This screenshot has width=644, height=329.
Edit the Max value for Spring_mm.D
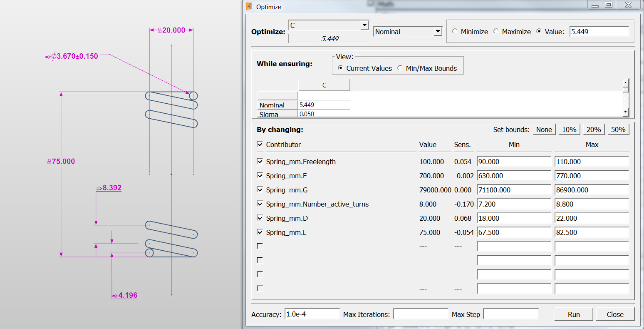[592, 218]
